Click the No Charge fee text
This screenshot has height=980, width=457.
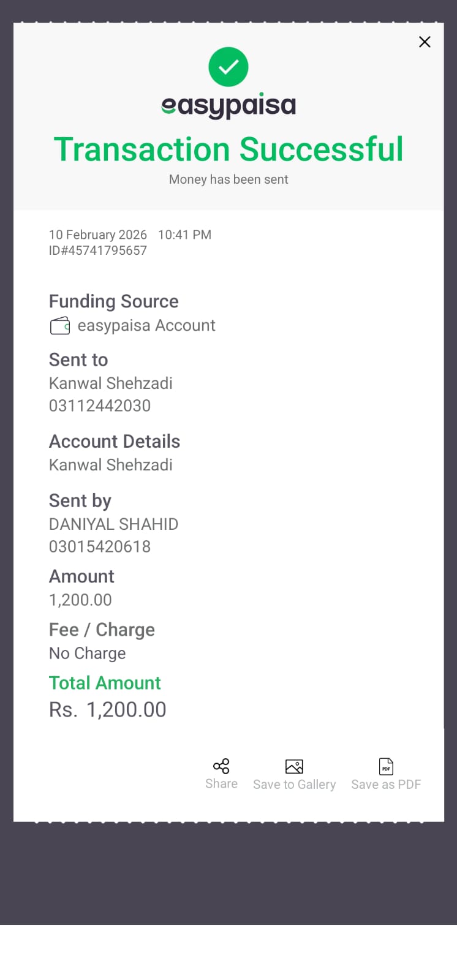coord(88,654)
